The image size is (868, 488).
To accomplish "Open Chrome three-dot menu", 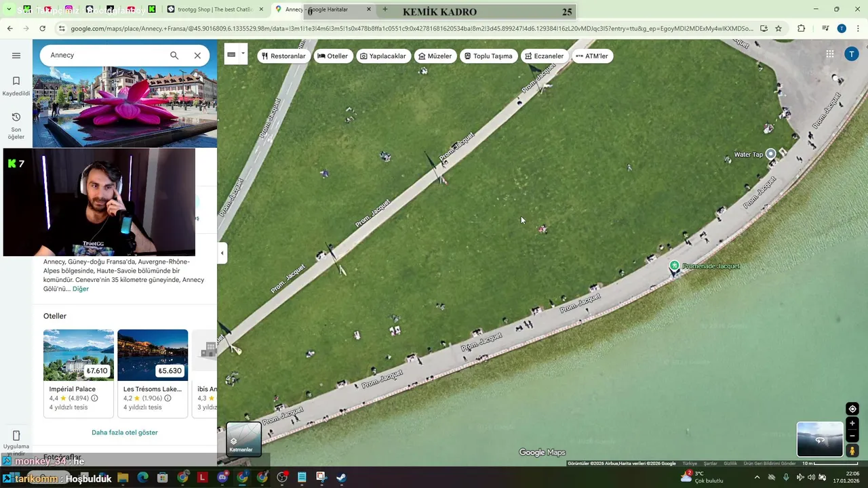I will (859, 28).
